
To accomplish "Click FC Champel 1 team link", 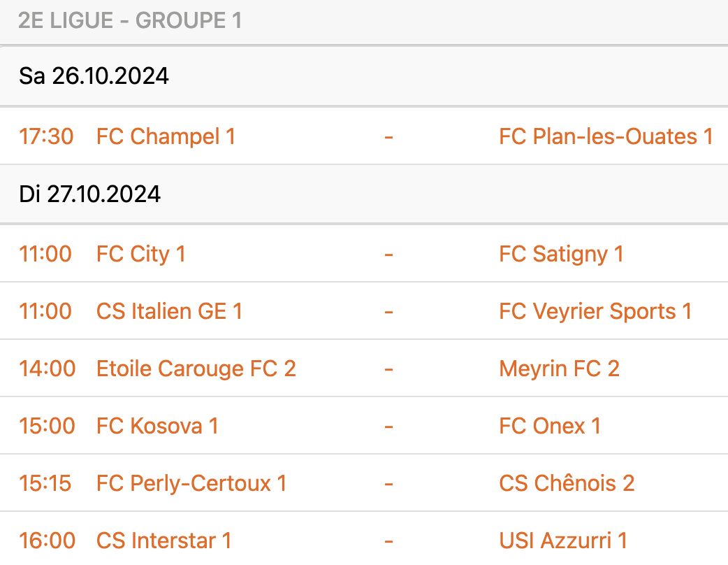I will (x=166, y=136).
